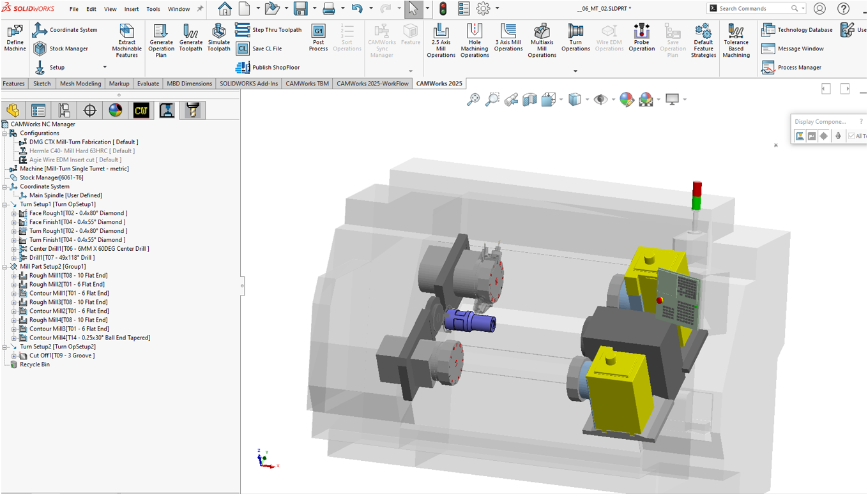
Task: Open Default Feature Strategies
Action: click(703, 41)
